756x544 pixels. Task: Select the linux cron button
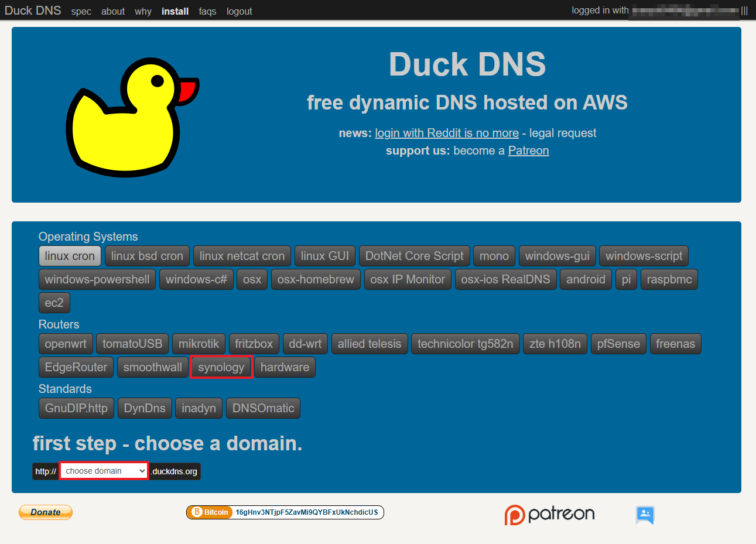70,256
